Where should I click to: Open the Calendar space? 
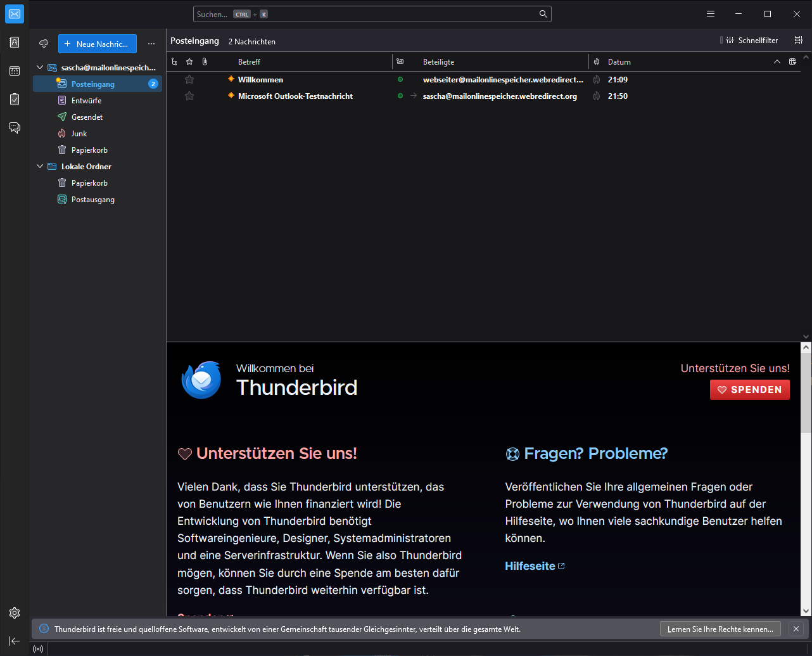[x=15, y=71]
